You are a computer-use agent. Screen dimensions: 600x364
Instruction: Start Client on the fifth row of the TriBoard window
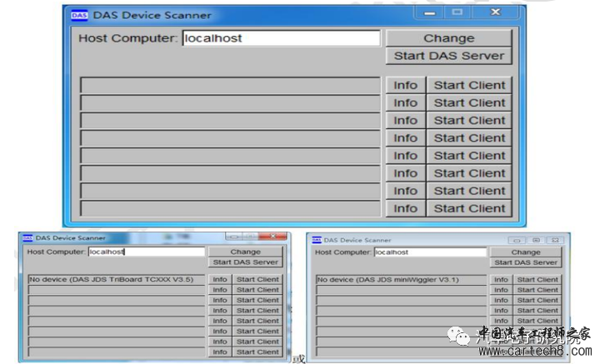tap(257, 321)
